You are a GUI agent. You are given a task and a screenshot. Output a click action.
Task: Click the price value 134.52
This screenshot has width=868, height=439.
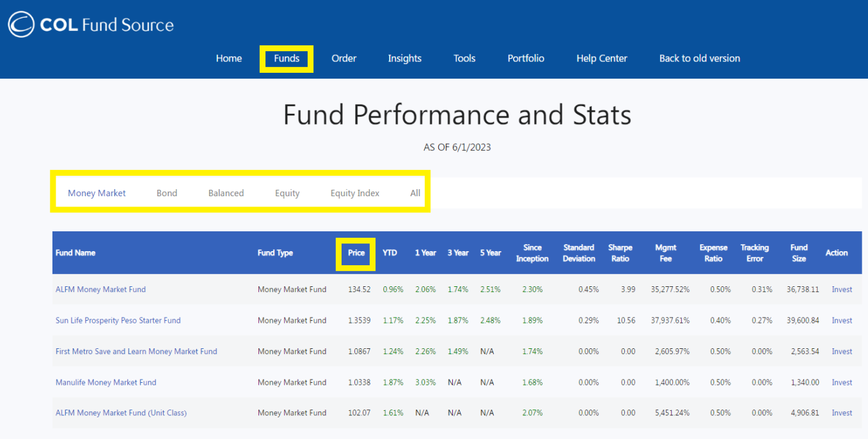click(359, 289)
